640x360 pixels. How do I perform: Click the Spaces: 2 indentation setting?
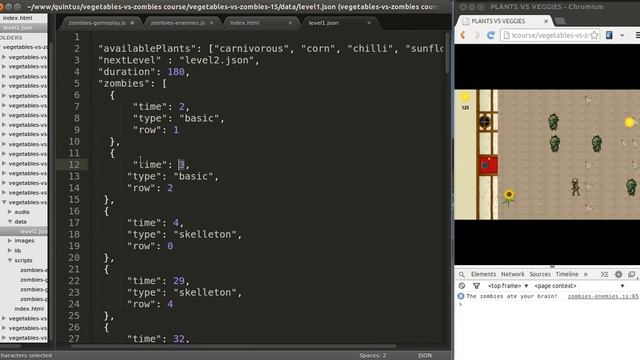tap(373, 356)
